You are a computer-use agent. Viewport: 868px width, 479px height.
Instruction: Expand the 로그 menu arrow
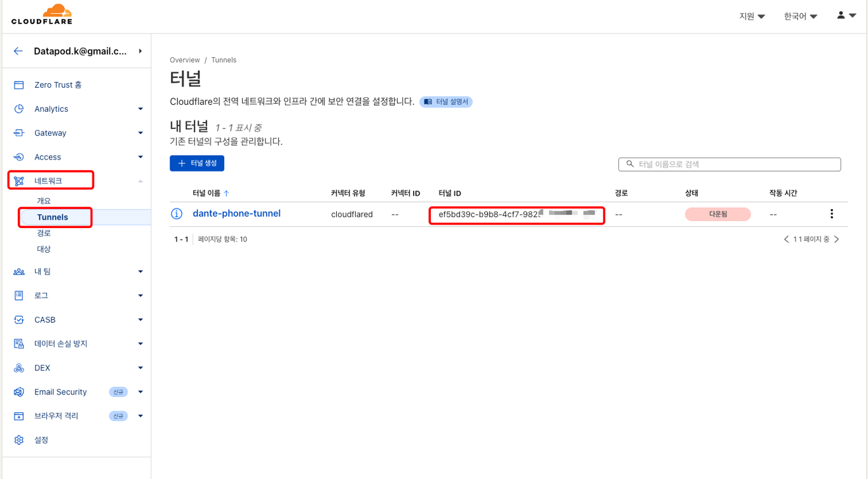pos(140,296)
